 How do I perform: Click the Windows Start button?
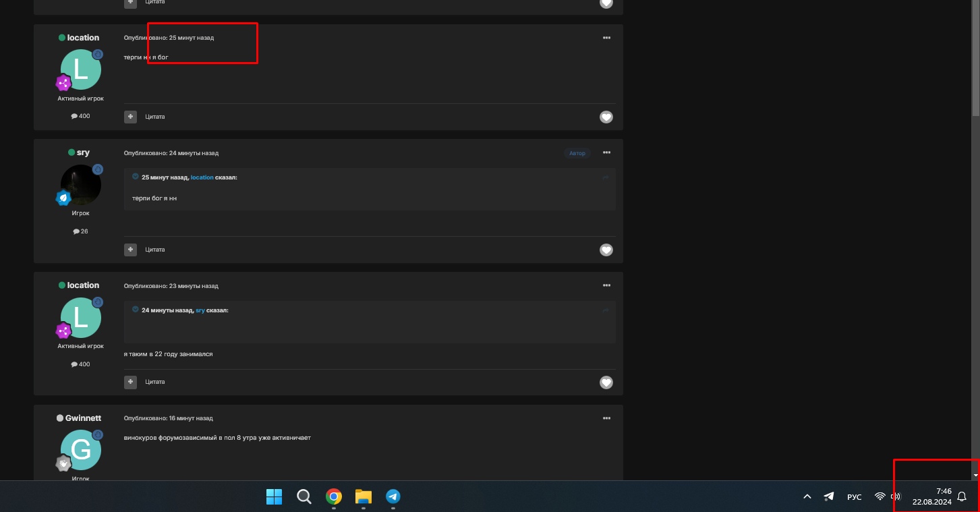pyautogui.click(x=274, y=497)
